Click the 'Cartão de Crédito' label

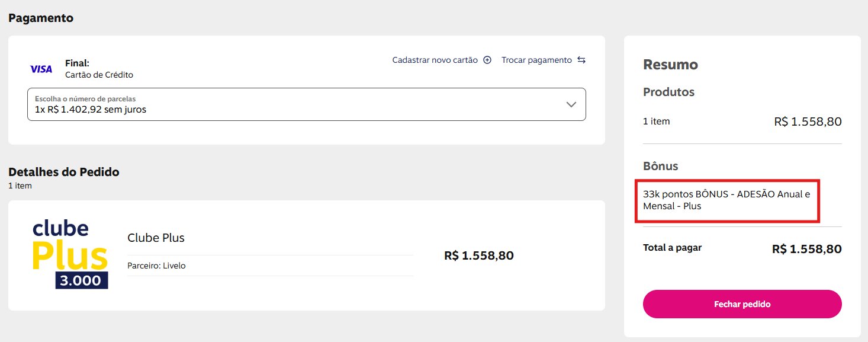[x=99, y=75]
